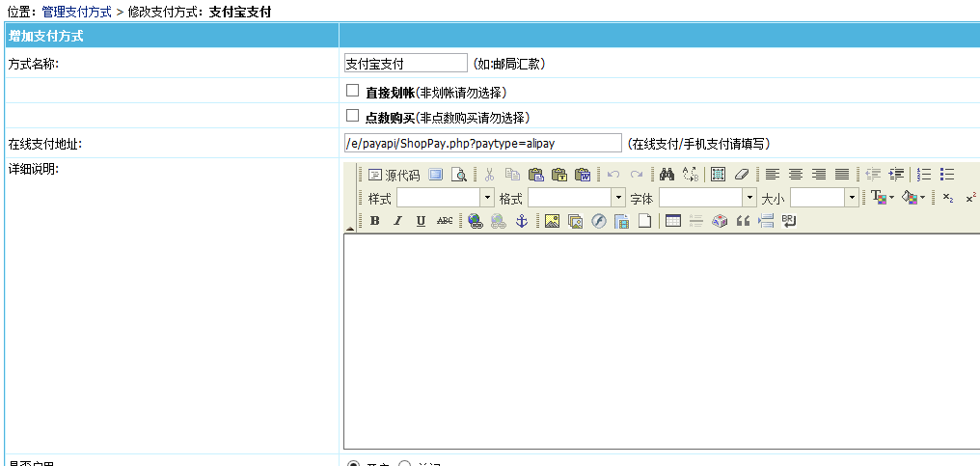The width and height of the screenshot is (980, 466).
Task: Click the 源代码 source code button
Action: [394, 175]
